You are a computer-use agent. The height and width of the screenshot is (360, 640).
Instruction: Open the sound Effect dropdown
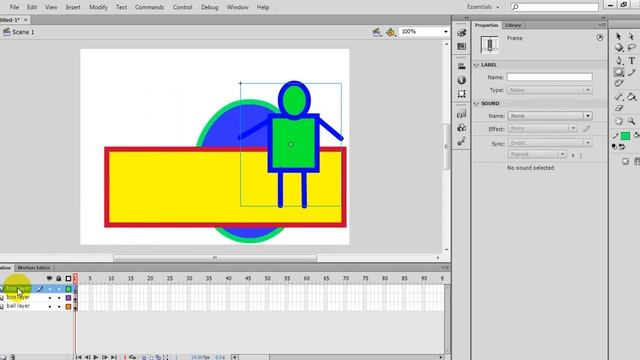pos(542,129)
